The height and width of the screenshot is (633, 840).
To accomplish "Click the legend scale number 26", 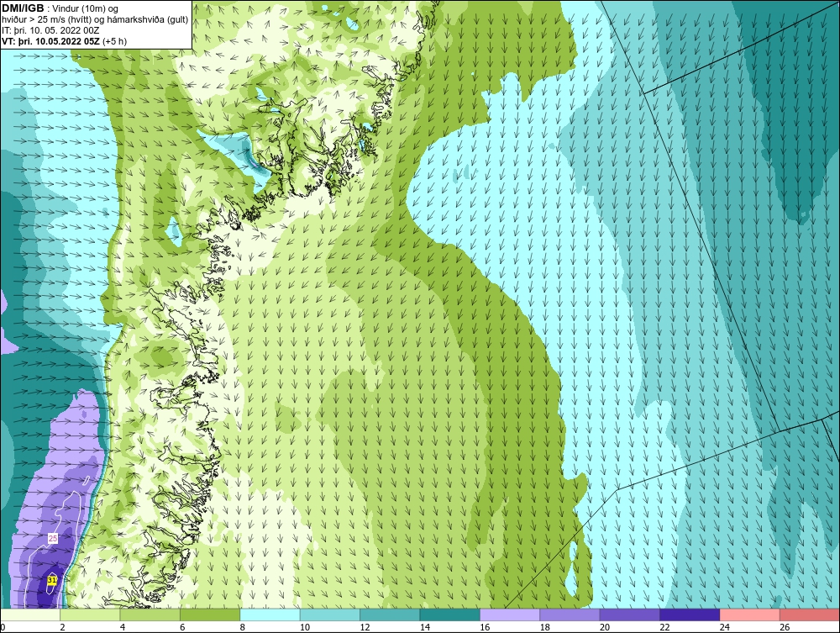I will click(x=785, y=627).
